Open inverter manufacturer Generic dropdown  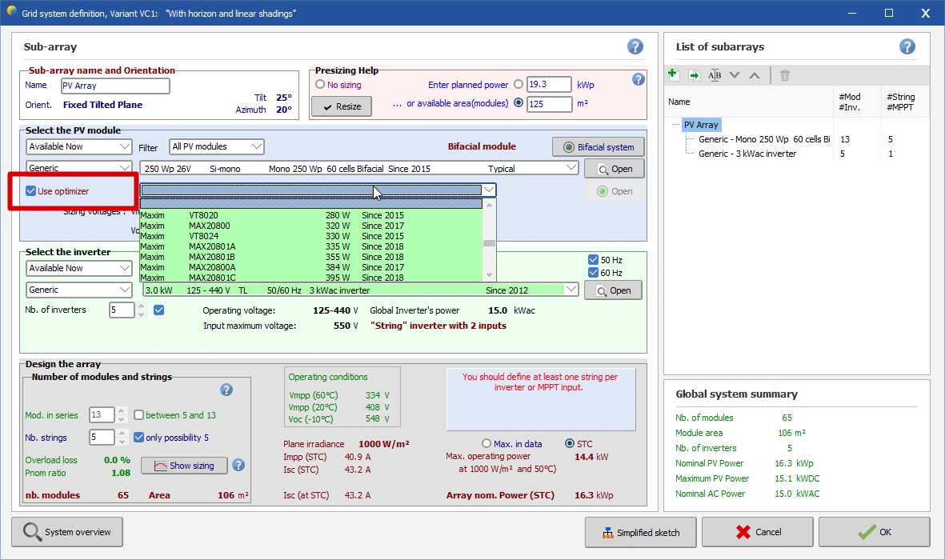[79, 290]
